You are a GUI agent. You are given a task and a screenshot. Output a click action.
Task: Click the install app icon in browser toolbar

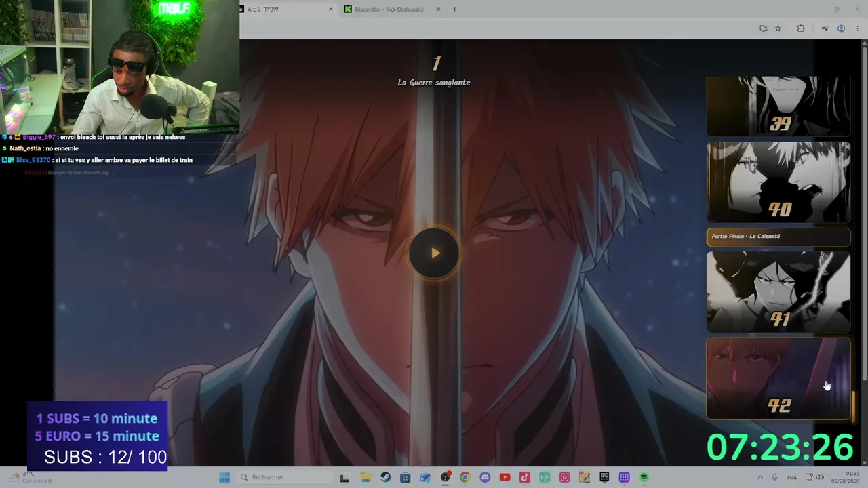coord(764,28)
